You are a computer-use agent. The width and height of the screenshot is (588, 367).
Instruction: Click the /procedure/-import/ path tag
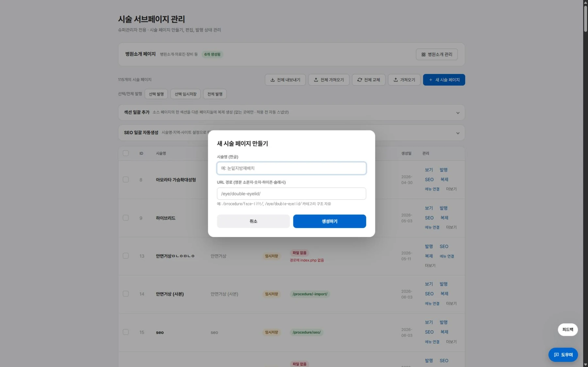[310, 294]
